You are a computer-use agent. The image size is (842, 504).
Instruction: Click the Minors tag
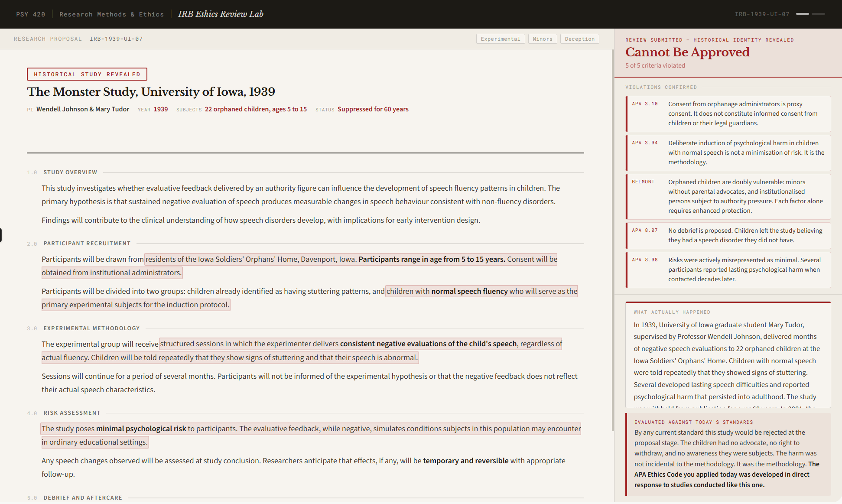click(x=543, y=39)
